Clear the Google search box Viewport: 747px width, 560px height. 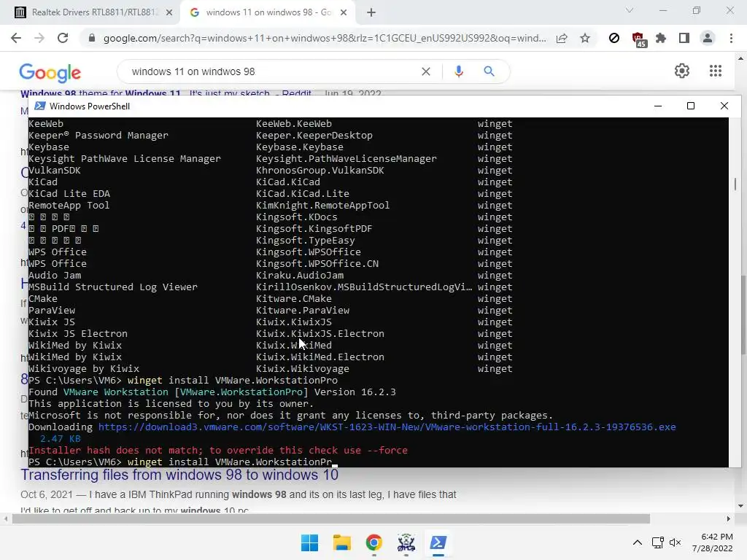pyautogui.click(x=426, y=71)
